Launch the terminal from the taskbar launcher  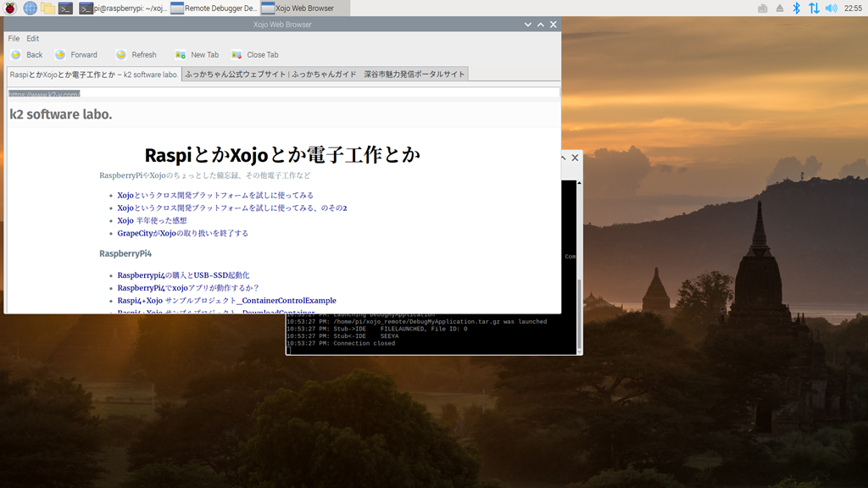pos(65,8)
